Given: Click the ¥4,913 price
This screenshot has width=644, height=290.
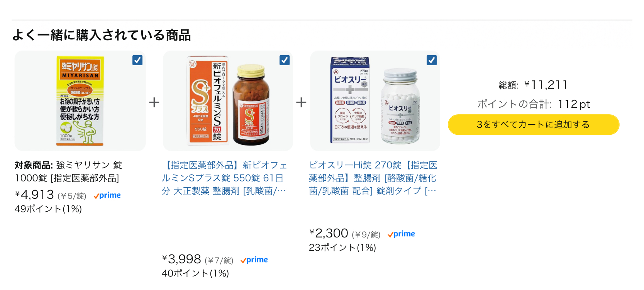Looking at the screenshot, I should pyautogui.click(x=35, y=195).
